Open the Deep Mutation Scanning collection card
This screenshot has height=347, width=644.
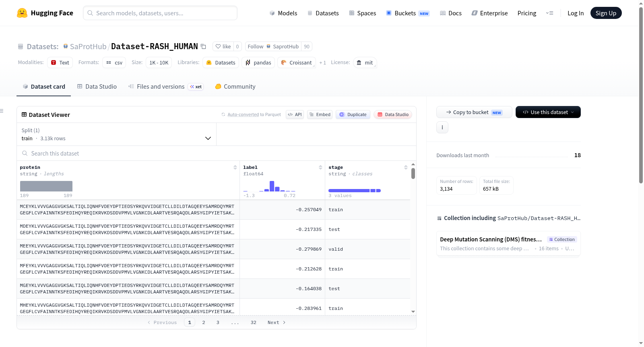pos(508,243)
